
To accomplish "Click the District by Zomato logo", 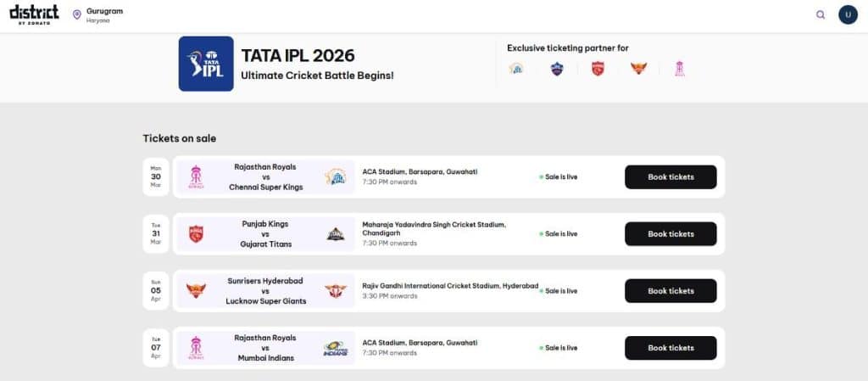I will tap(34, 14).
